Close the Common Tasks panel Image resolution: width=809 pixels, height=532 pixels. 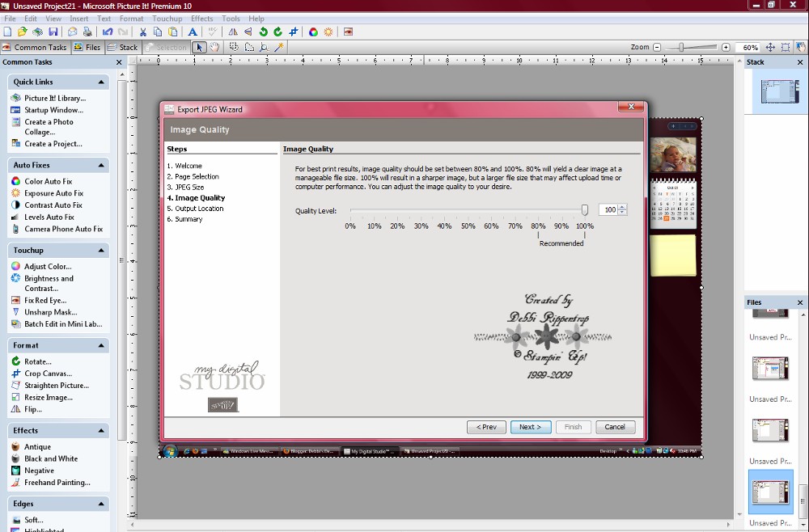[119, 62]
